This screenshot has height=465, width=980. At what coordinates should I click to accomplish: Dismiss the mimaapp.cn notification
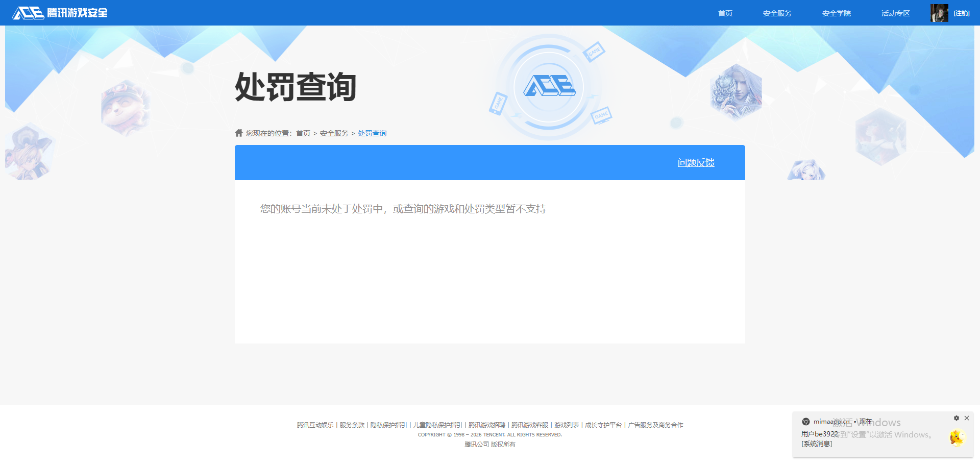(968, 418)
